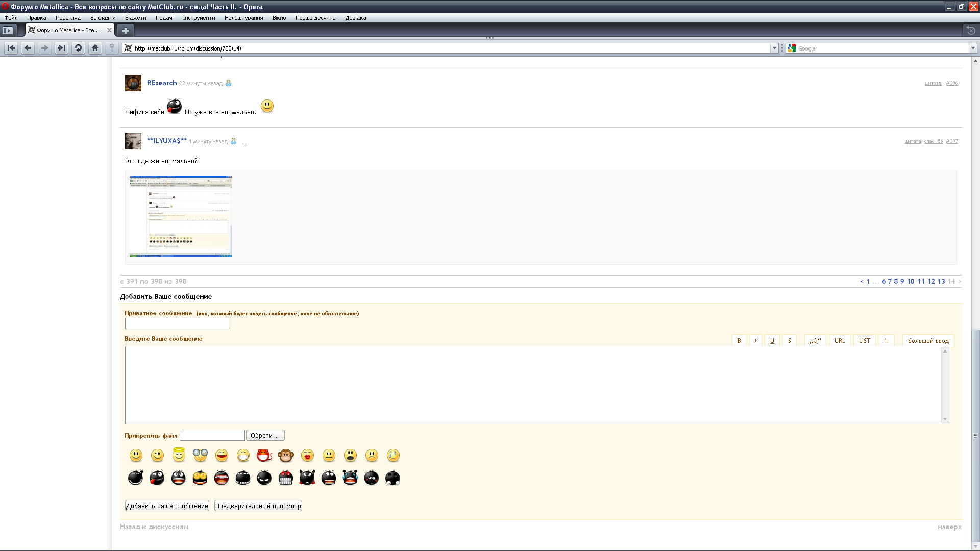Go to forum page 13 link
980x551 pixels.
(941, 281)
